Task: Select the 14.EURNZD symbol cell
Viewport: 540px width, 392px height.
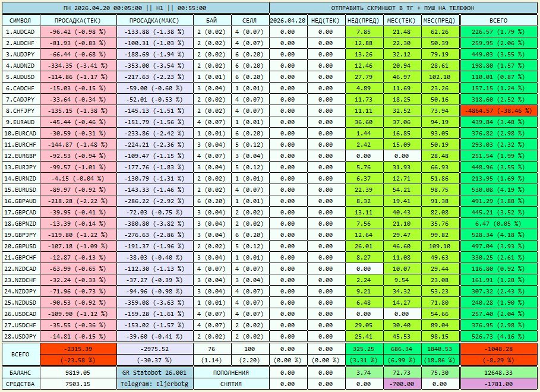Action: 20,178
